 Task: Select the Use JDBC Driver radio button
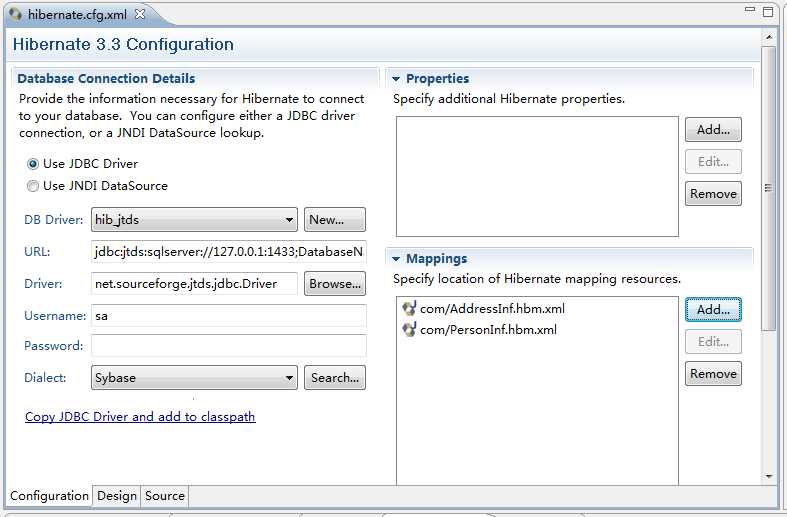33,164
